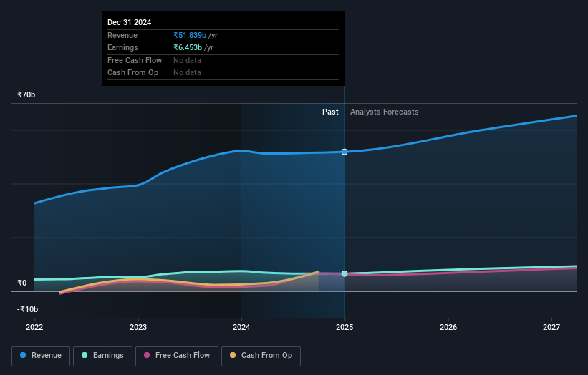Click the 2025 x-axis label
588x375 pixels.
(344, 327)
